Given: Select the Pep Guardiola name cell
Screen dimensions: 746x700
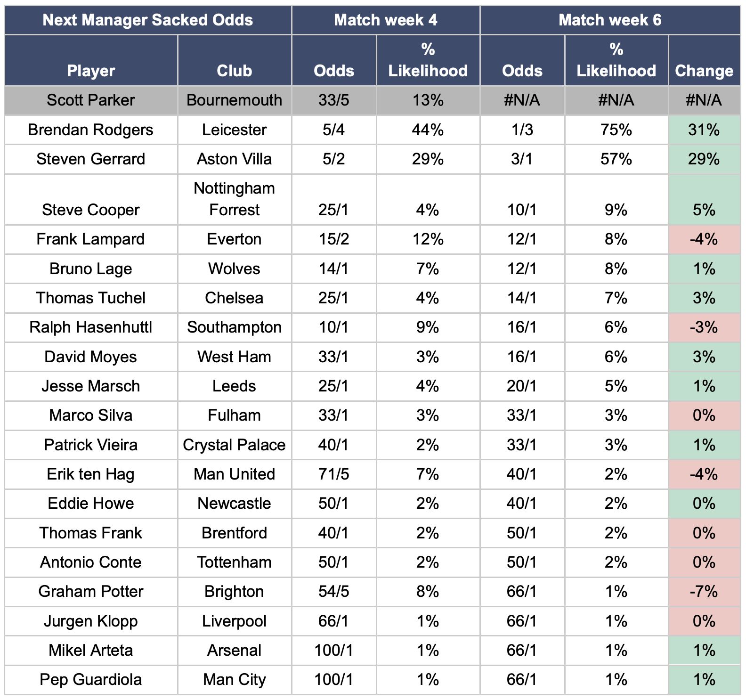Looking at the screenshot, I should [91, 680].
